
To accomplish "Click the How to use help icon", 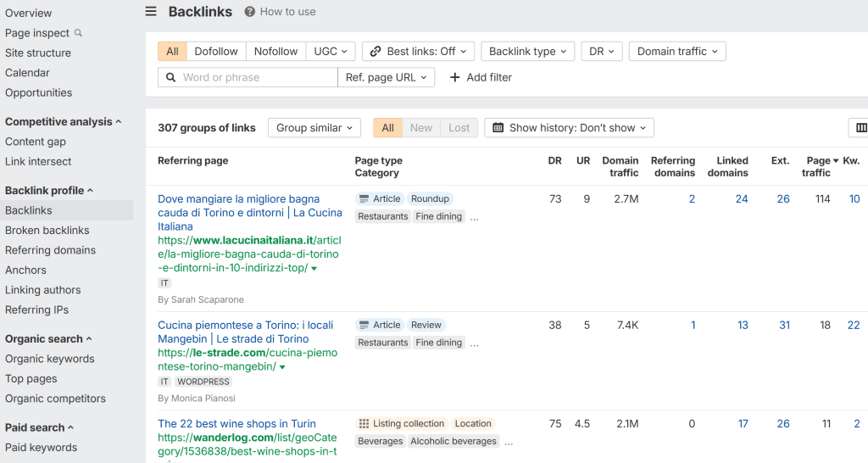I will point(250,12).
